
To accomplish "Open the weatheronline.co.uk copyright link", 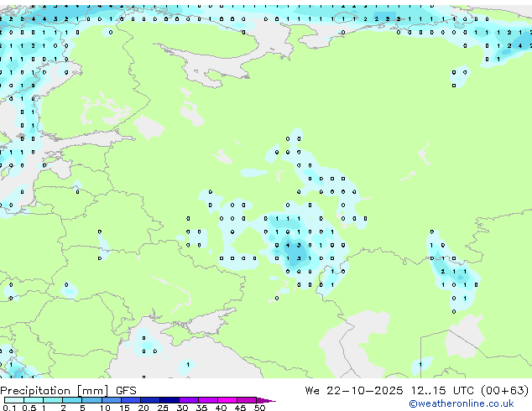I will pos(461,403).
